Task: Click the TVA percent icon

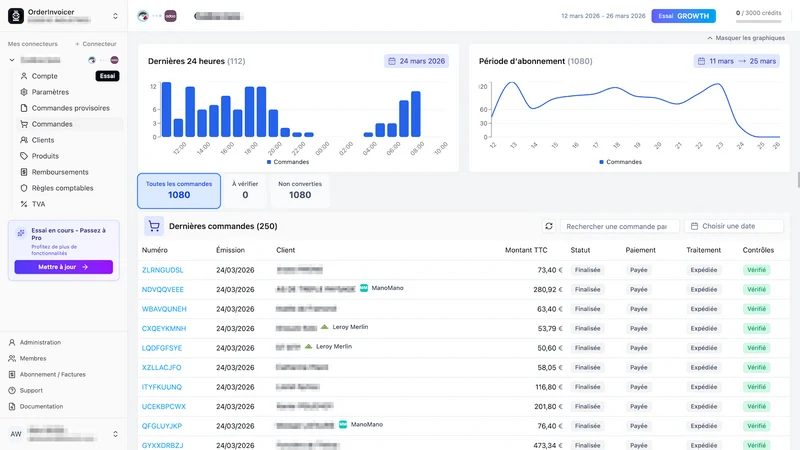Action: pyautogui.click(x=23, y=204)
